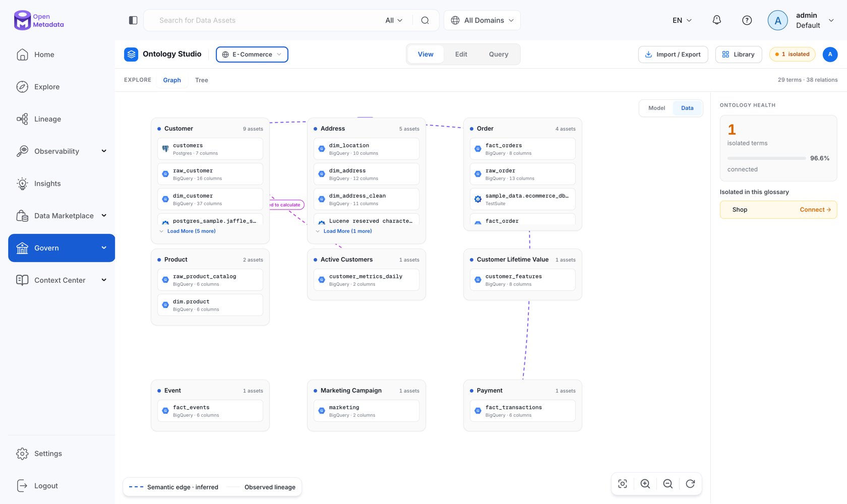Click the Explore compass icon
This screenshot has width=847, height=504.
[x=22, y=87]
